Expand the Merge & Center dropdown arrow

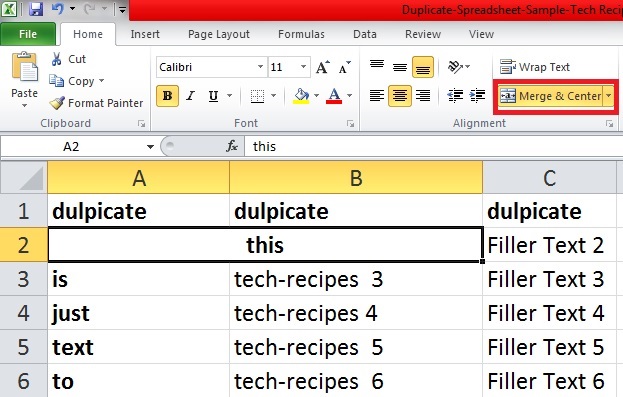(608, 96)
